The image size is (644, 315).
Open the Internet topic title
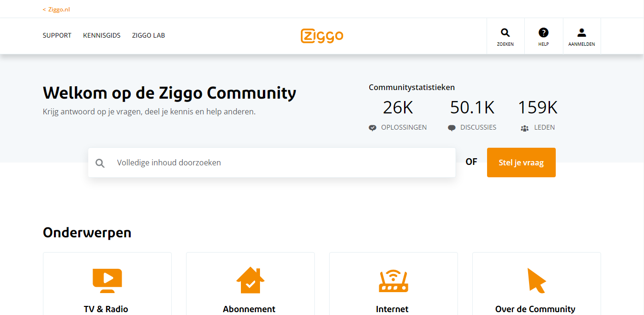point(392,309)
